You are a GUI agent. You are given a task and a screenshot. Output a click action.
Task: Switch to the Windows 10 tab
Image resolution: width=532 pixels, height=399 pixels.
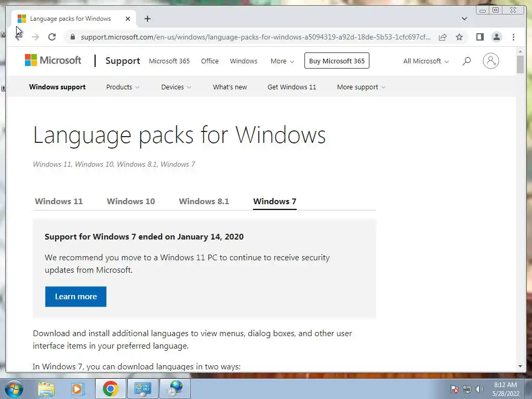130,201
